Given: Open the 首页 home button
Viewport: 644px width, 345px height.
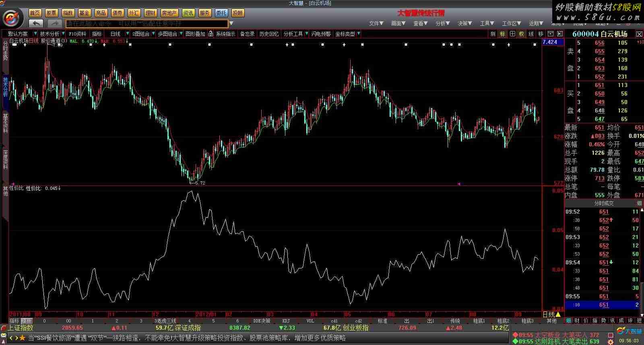Looking at the screenshot, I should (x=35, y=13).
